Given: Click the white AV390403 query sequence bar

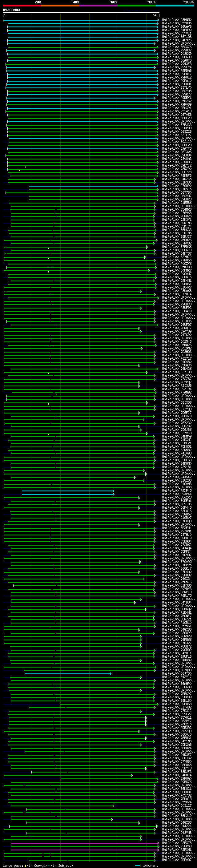Looking at the screenshot, I should pyautogui.click(x=81, y=13).
